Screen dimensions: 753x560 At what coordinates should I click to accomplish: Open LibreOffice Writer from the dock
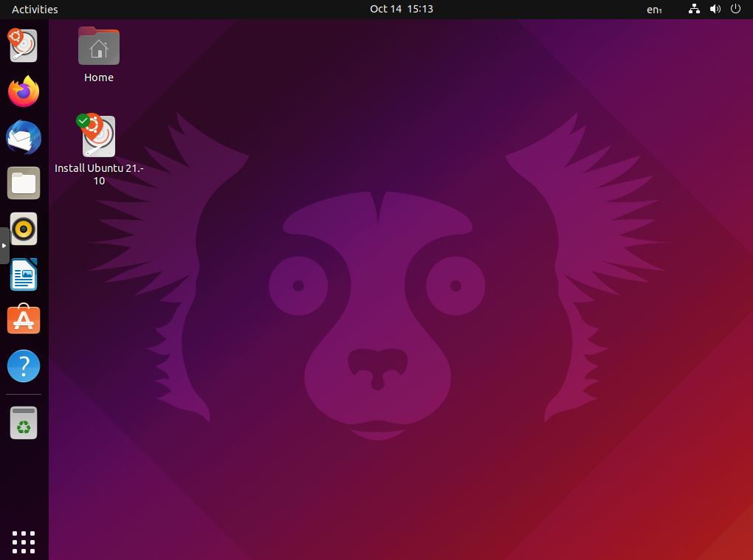click(x=24, y=274)
